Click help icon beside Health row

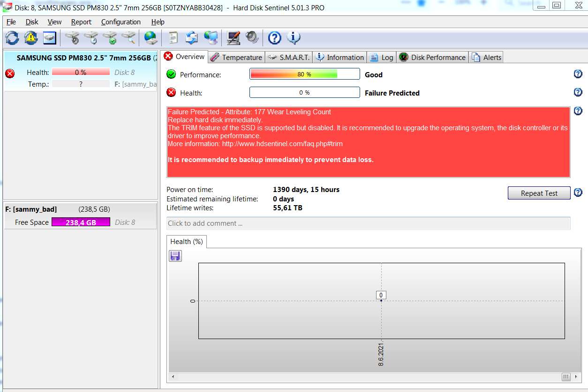578,92
